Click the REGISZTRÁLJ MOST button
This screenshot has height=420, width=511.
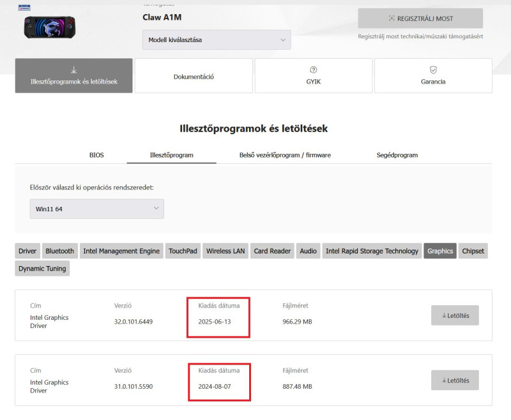(x=420, y=19)
